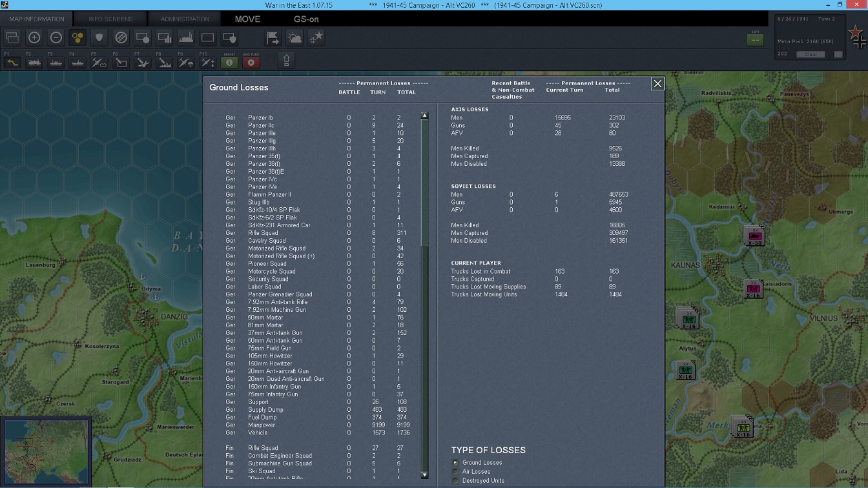Select the Air Losses radio option
Viewport: 868px width, 488px height.
(x=455, y=472)
